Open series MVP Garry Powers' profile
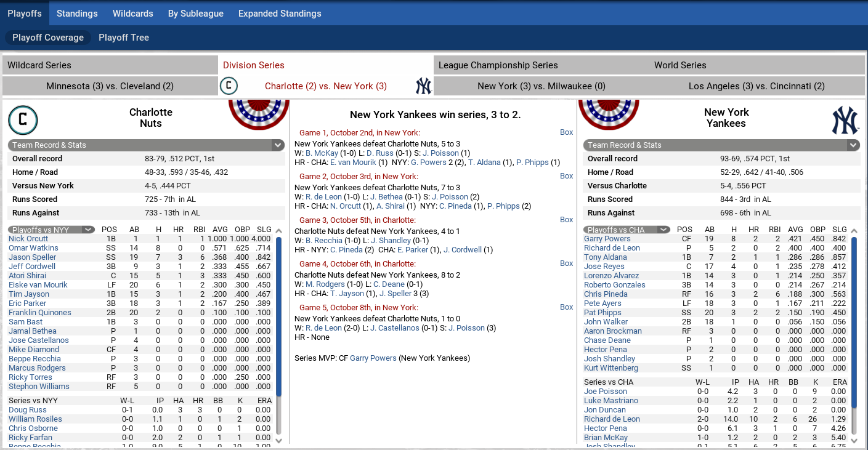The height and width of the screenshot is (450, 868). 373,358
